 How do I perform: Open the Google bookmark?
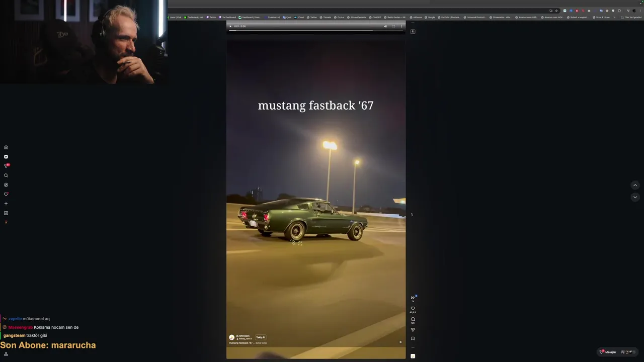(430, 17)
